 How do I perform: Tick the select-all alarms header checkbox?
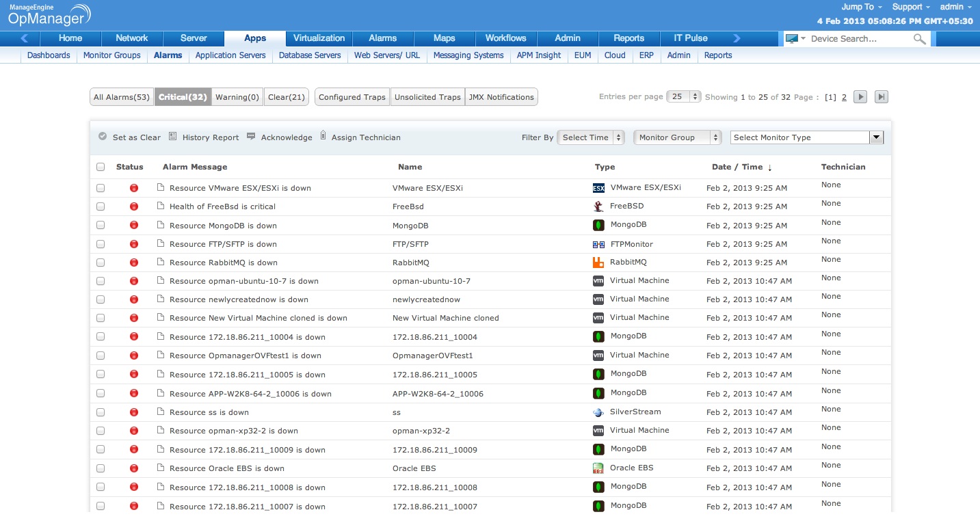101,167
